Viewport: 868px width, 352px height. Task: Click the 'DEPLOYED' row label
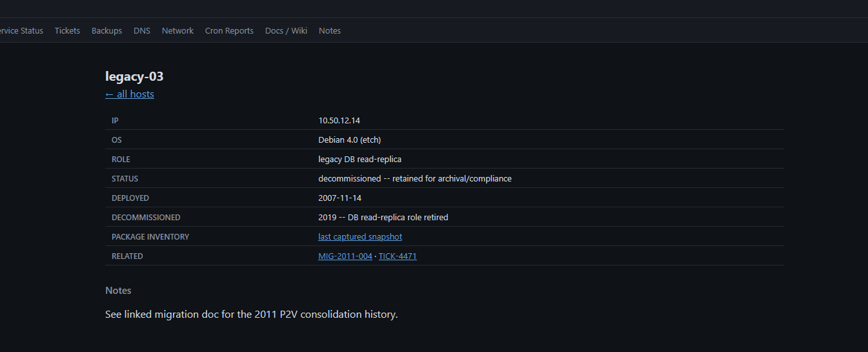click(130, 198)
